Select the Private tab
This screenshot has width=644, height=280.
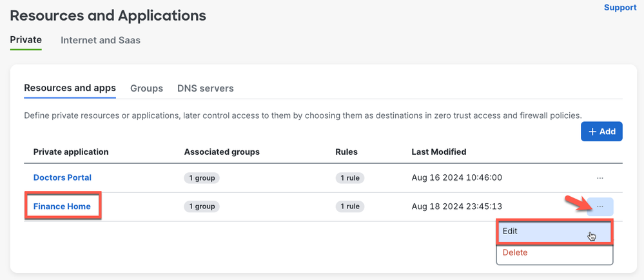coord(26,40)
